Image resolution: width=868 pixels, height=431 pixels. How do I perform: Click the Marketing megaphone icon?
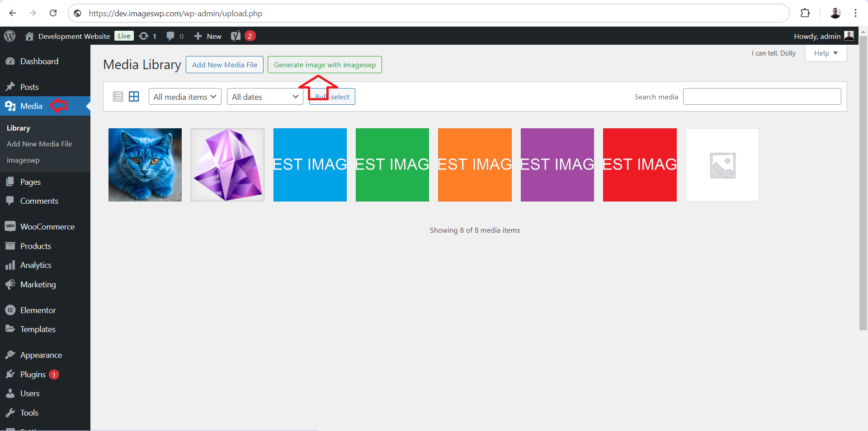tap(10, 285)
